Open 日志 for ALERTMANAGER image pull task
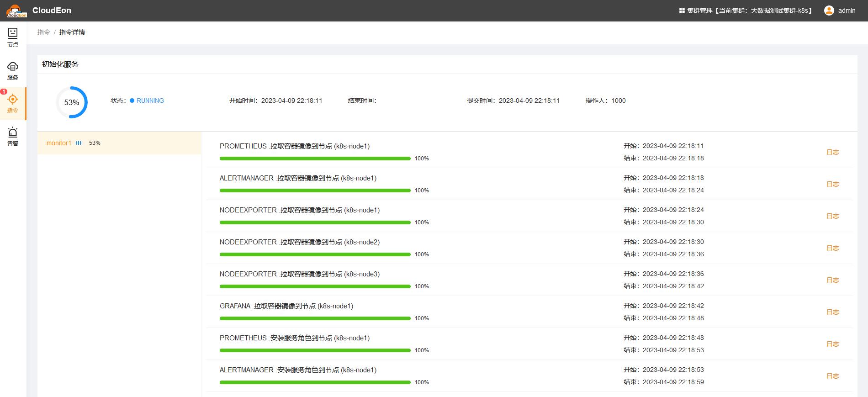Screen dimensions: 868x397 (833, 184)
